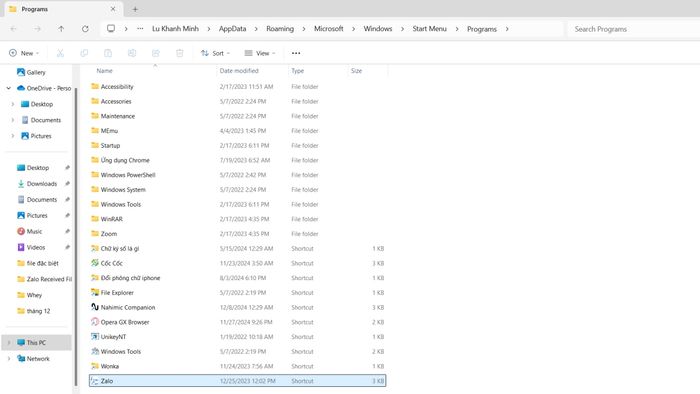Expand OneDrive Desktop tree node

click(12, 104)
